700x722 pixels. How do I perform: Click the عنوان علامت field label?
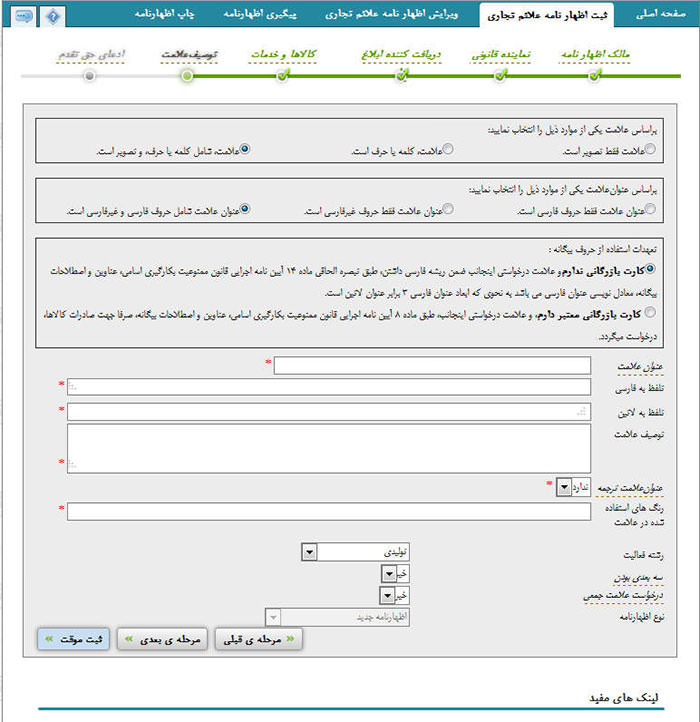[640, 367]
